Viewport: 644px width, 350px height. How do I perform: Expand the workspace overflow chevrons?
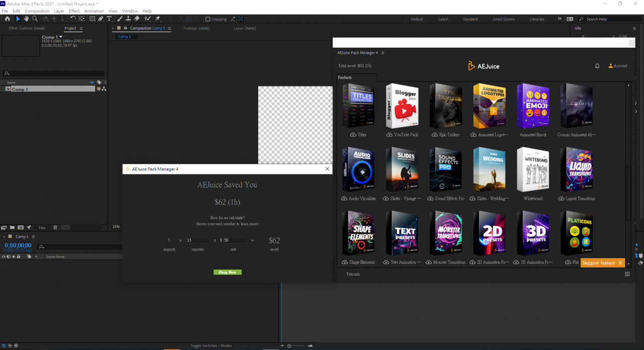(x=559, y=19)
